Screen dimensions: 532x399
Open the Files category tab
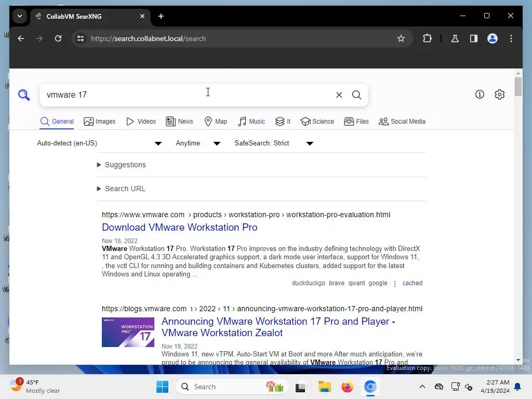click(x=356, y=122)
